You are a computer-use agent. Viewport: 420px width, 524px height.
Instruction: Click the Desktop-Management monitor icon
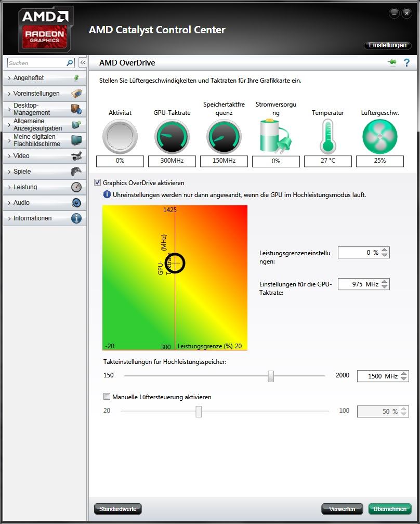coord(76,109)
